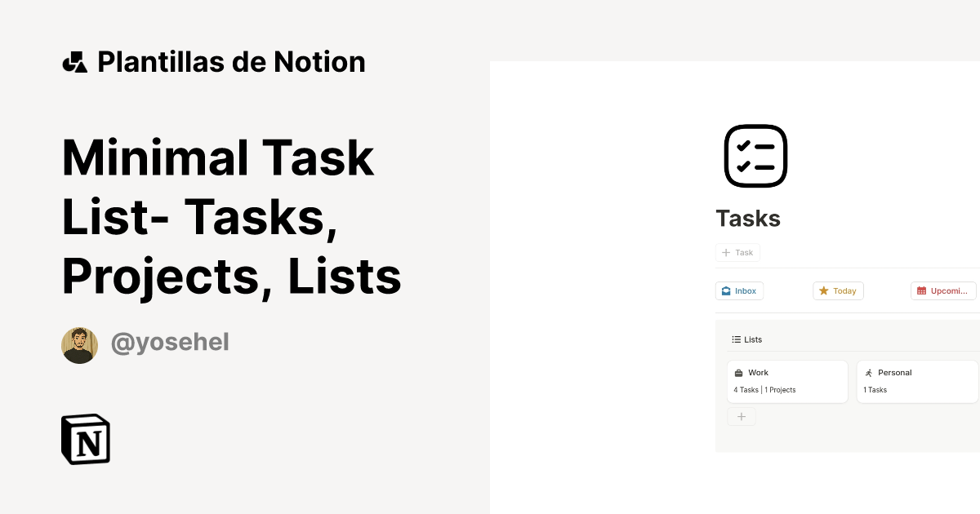Click the plus icon inside the Task button
The image size is (980, 514).
pos(725,252)
